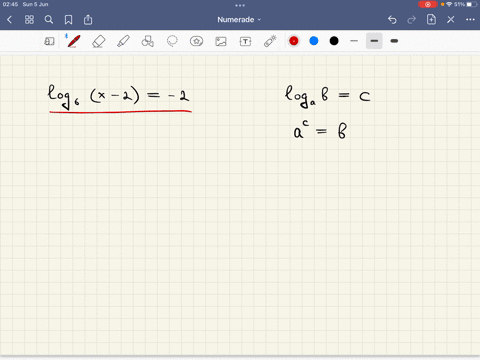The height and width of the screenshot is (360, 480).
Task: Close the editing toolbar with X
Action: coord(451,20)
